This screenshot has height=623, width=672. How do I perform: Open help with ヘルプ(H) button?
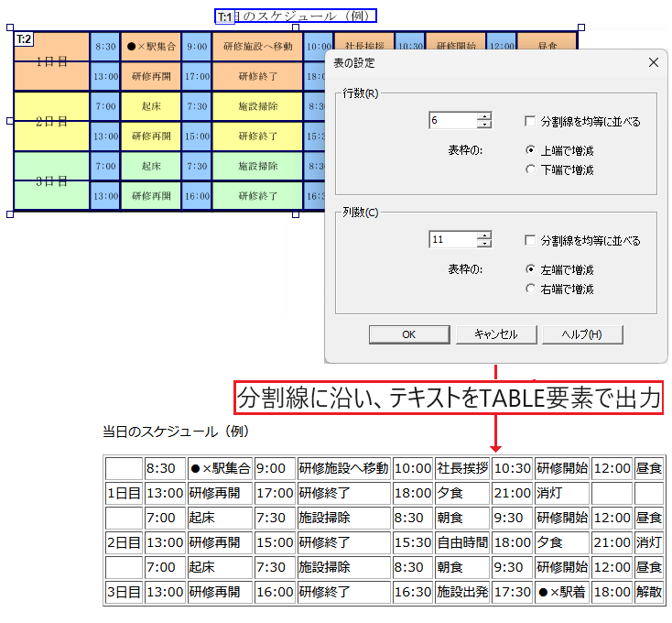pyautogui.click(x=581, y=334)
